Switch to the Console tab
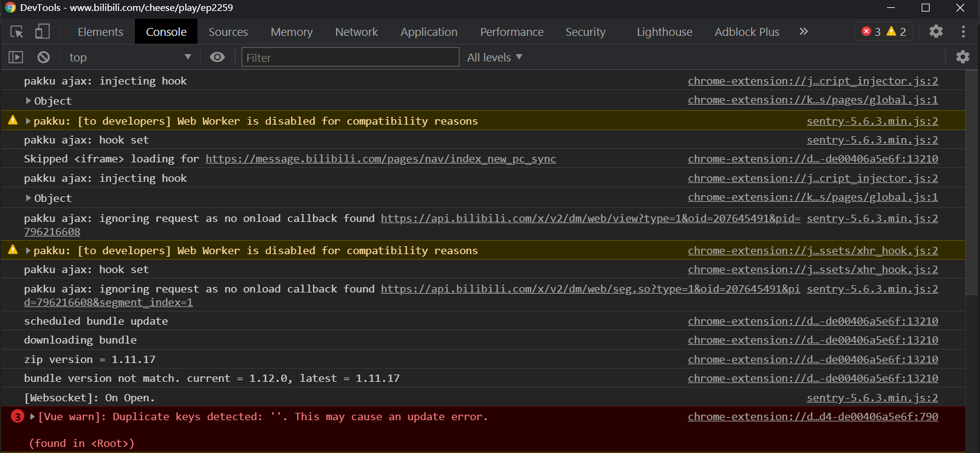Screen dimensions: 980x453 [x=166, y=32]
